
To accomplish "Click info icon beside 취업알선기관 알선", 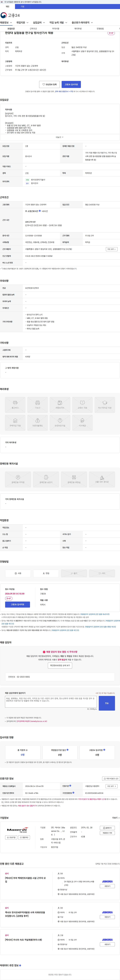I will tap(67, 750).
